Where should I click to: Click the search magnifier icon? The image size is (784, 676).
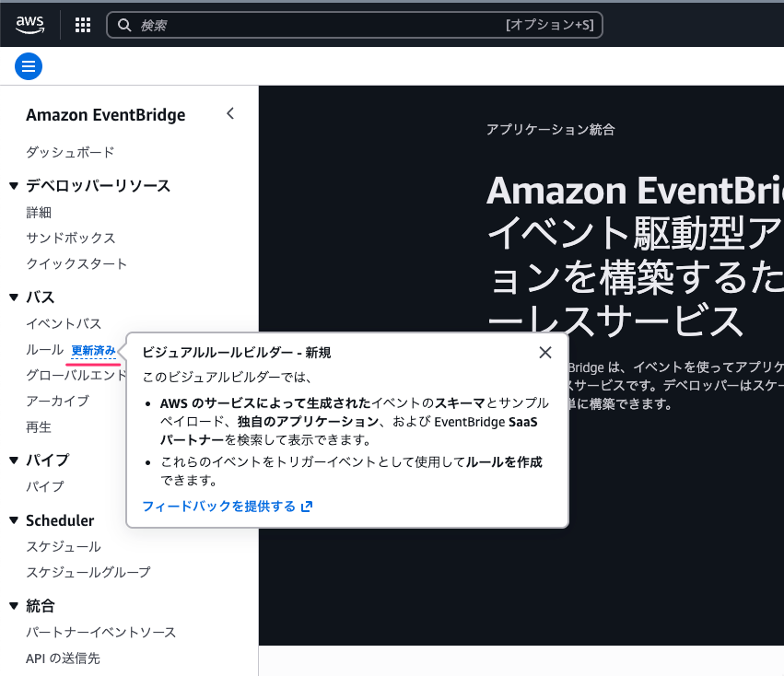click(x=124, y=25)
